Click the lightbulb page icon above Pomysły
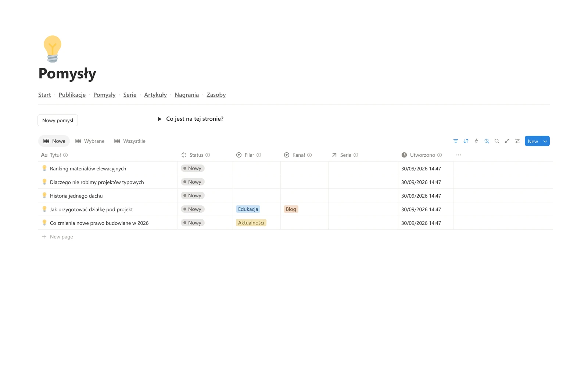Screen dimensions: 588x368 pos(53,49)
